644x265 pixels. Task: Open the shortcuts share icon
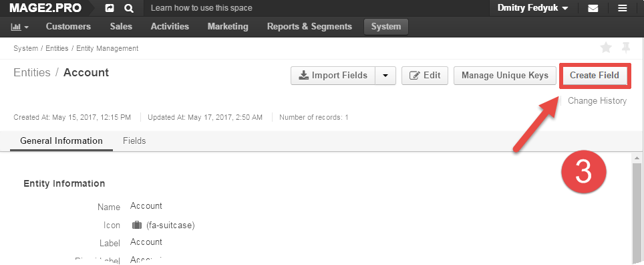click(110, 8)
